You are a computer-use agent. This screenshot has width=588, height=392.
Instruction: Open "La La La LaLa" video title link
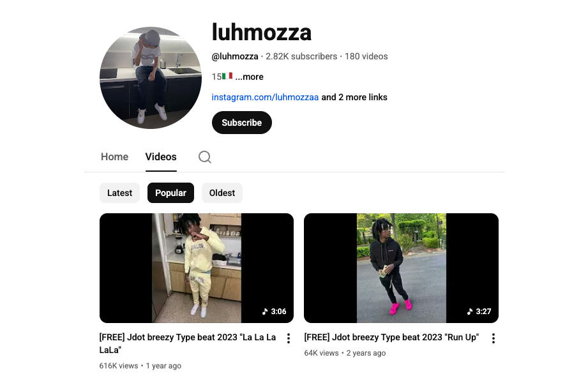click(x=188, y=343)
